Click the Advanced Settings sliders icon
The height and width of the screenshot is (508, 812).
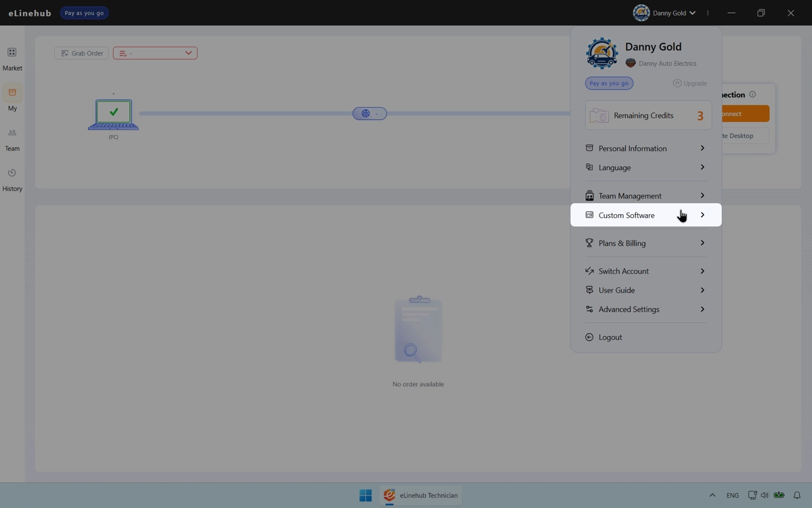pyautogui.click(x=589, y=309)
